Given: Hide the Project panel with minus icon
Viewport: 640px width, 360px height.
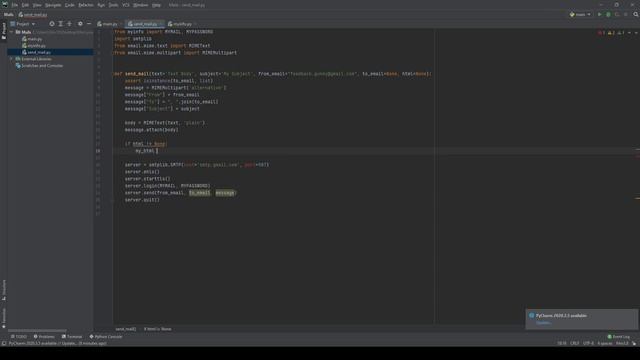Looking at the screenshot, I should 89,24.
